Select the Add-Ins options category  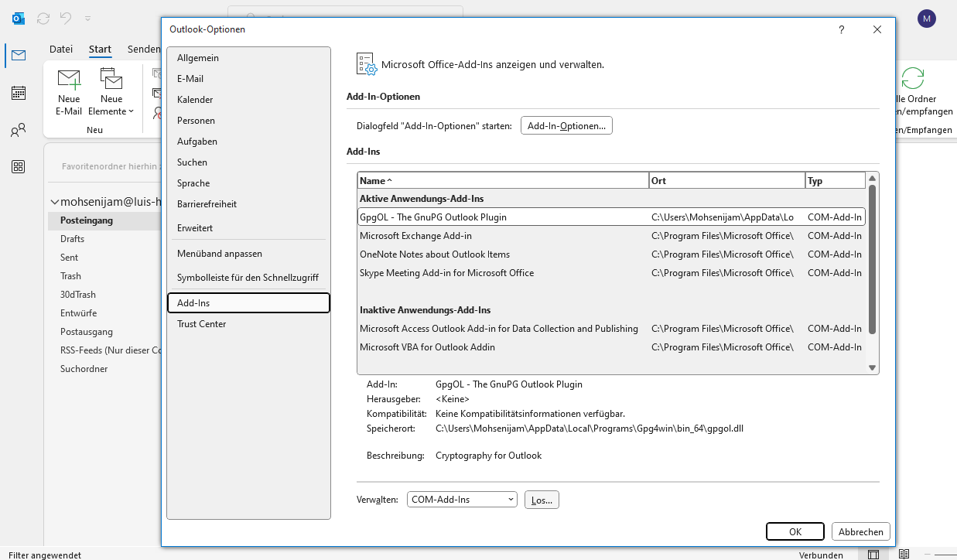coord(248,303)
